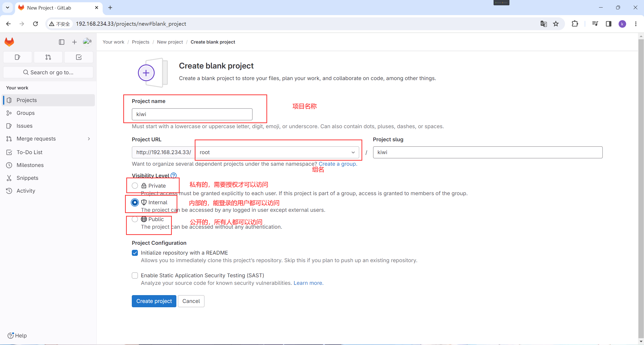Image resolution: width=644 pixels, height=345 pixels.
Task: Bookmark this page with the star icon
Action: click(556, 24)
